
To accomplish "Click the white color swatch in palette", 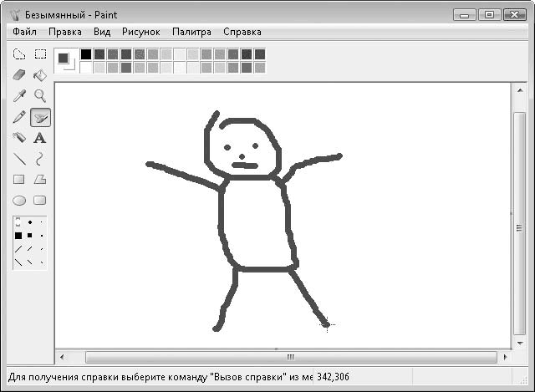I will (x=86, y=68).
